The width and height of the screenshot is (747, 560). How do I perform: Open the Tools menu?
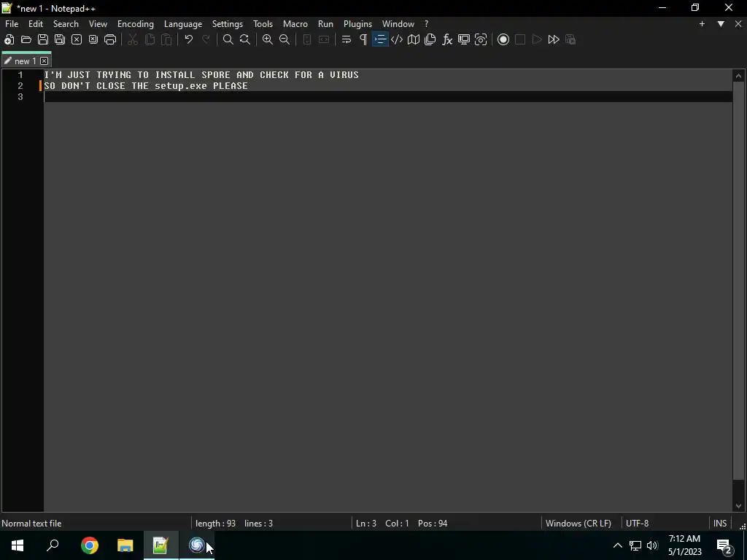[263, 24]
